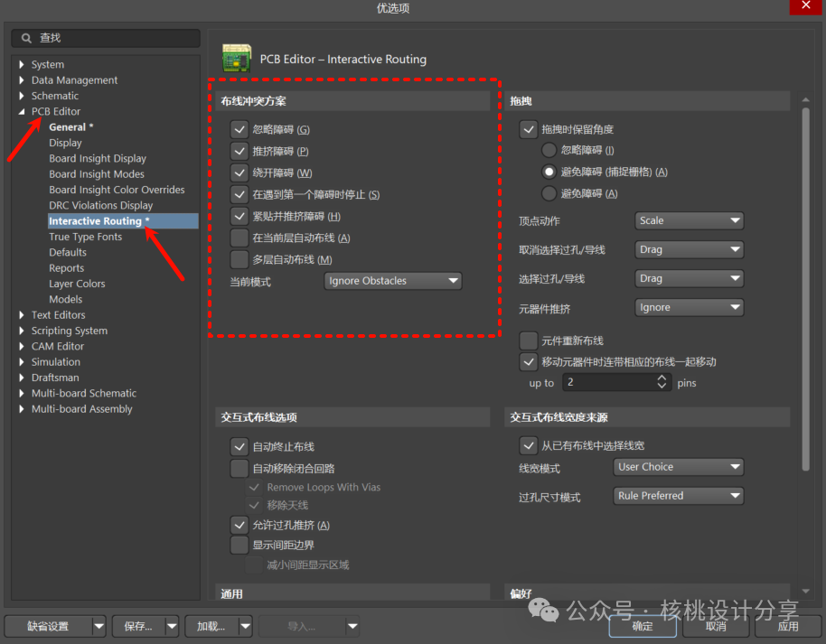Click the PCB Editor header icon
This screenshot has width=826, height=644.
[x=237, y=58]
